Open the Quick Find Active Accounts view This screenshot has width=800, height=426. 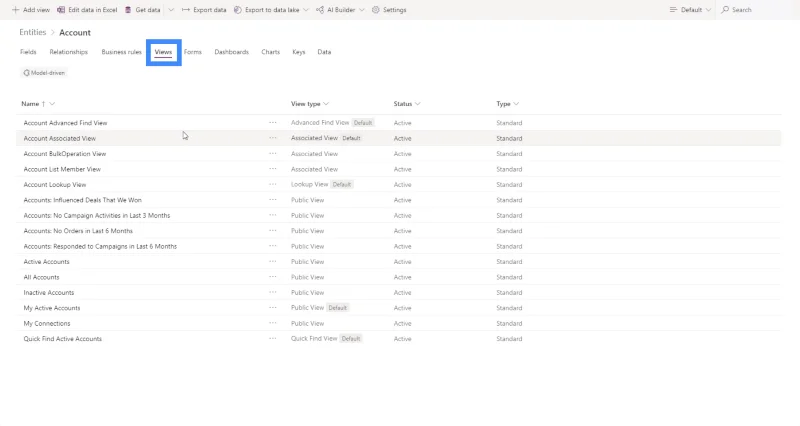coord(62,339)
